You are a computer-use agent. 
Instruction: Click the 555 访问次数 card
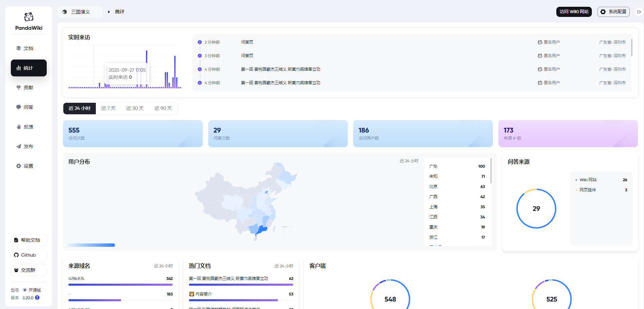(133, 134)
